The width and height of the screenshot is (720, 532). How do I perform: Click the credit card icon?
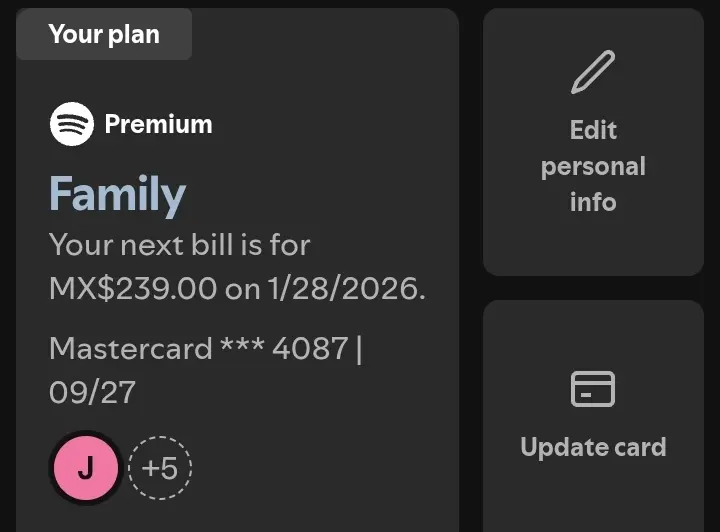(593, 389)
